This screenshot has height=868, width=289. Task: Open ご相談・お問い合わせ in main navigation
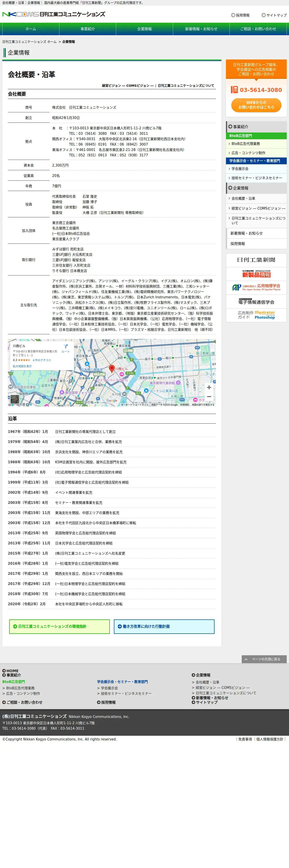pyautogui.click(x=258, y=29)
